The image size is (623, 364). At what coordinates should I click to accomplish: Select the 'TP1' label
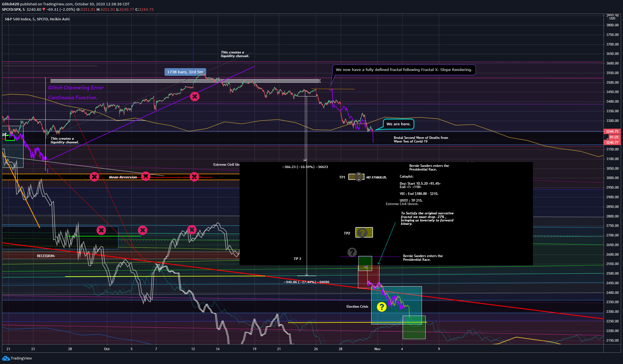pos(342,177)
